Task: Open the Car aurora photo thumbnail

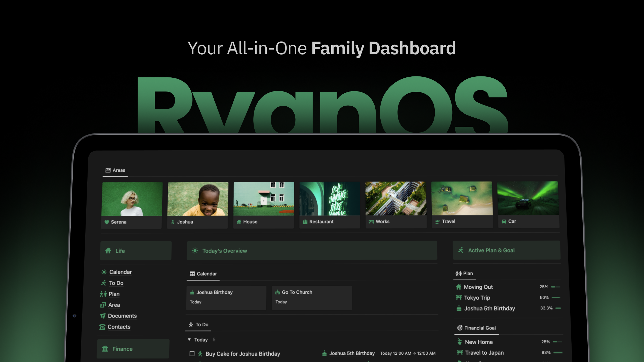Action: point(528,198)
